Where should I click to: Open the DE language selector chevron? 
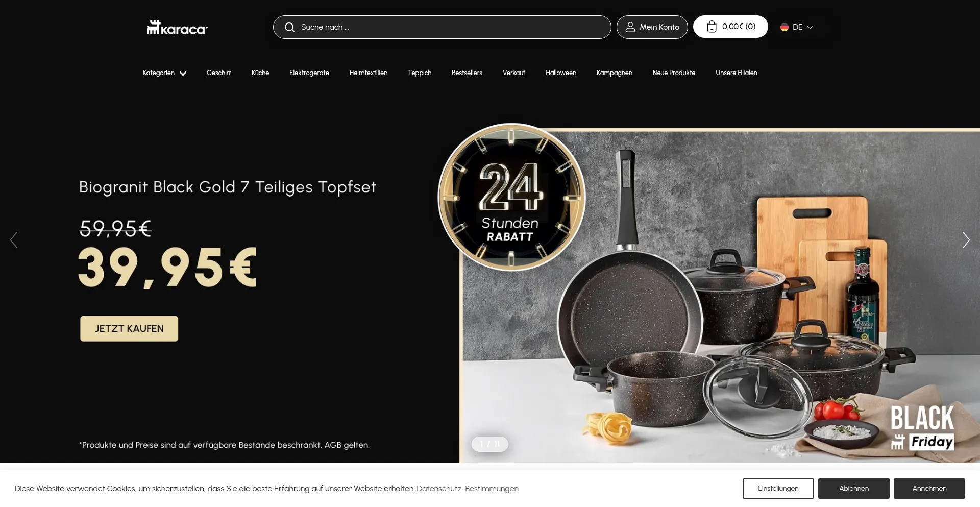pyautogui.click(x=810, y=27)
